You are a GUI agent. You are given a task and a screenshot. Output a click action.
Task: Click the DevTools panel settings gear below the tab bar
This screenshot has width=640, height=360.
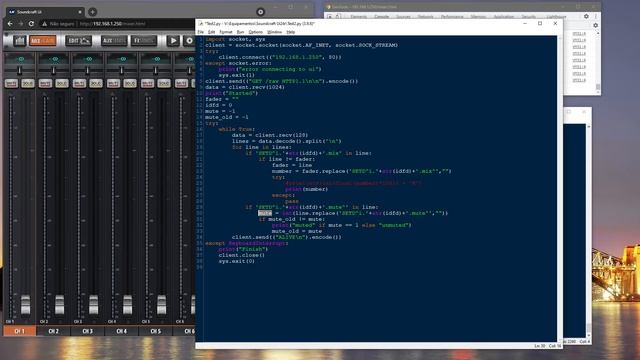click(595, 25)
